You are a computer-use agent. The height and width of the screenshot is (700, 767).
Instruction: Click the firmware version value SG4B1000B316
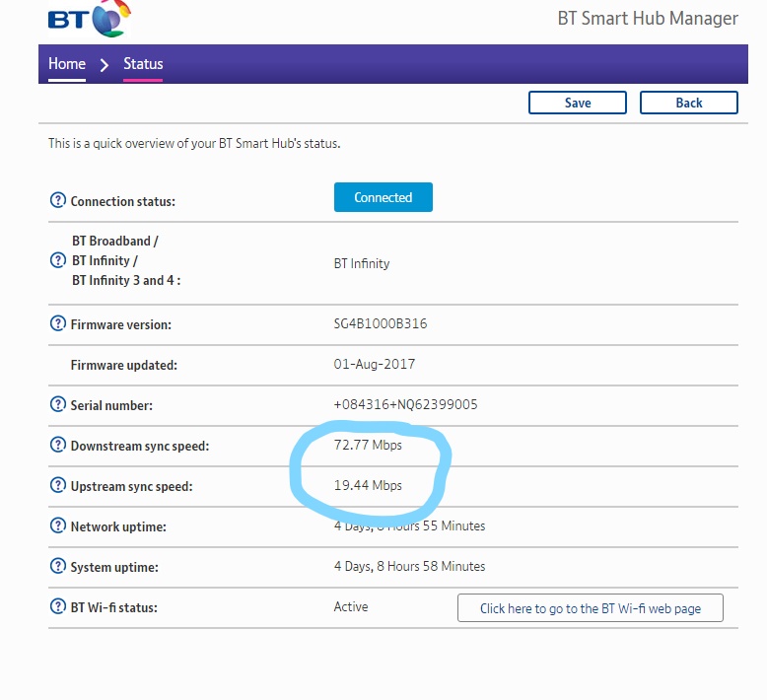[x=381, y=323]
